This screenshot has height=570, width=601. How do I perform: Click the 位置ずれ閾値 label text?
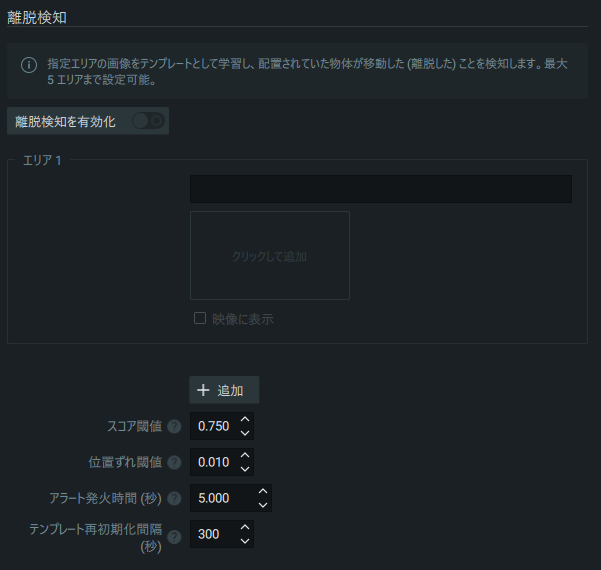pyautogui.click(x=125, y=462)
